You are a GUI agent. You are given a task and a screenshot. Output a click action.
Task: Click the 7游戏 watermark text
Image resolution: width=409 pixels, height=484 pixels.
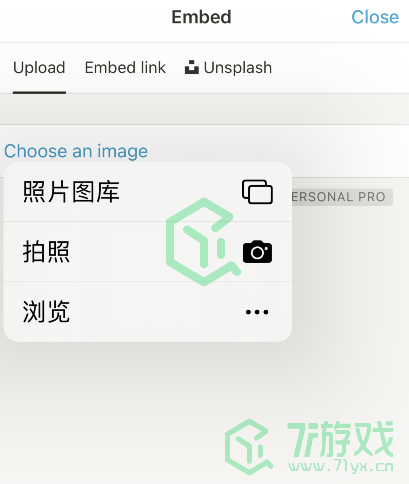click(340, 439)
